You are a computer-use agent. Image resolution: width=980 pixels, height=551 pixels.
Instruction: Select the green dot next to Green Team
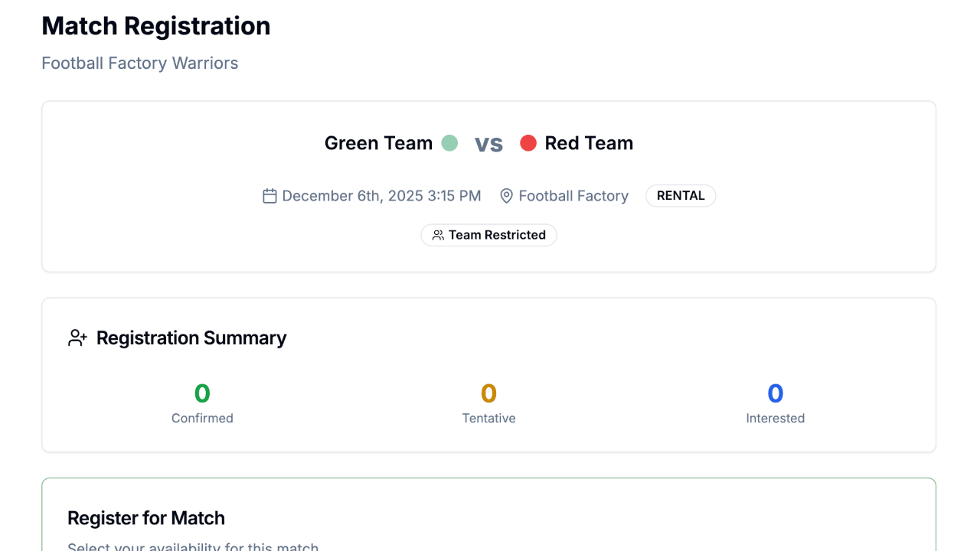[x=449, y=143]
